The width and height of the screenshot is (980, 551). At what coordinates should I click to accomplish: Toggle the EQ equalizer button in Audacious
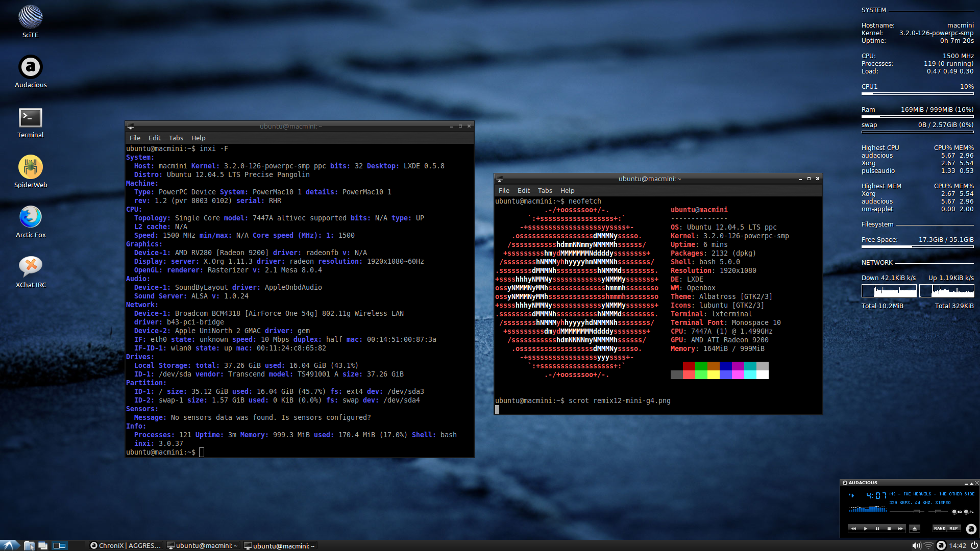(x=957, y=512)
